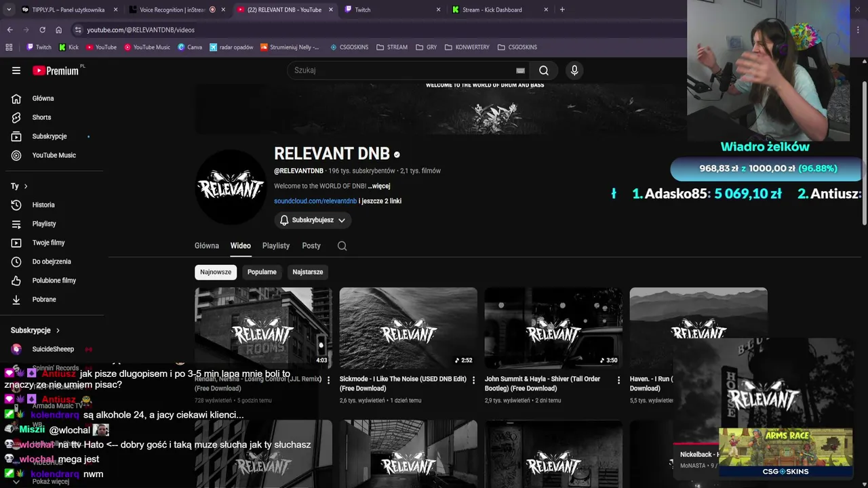This screenshot has height=488, width=868.
Task: Open the Sickmode wave thumbnail video
Action: pyautogui.click(x=408, y=328)
